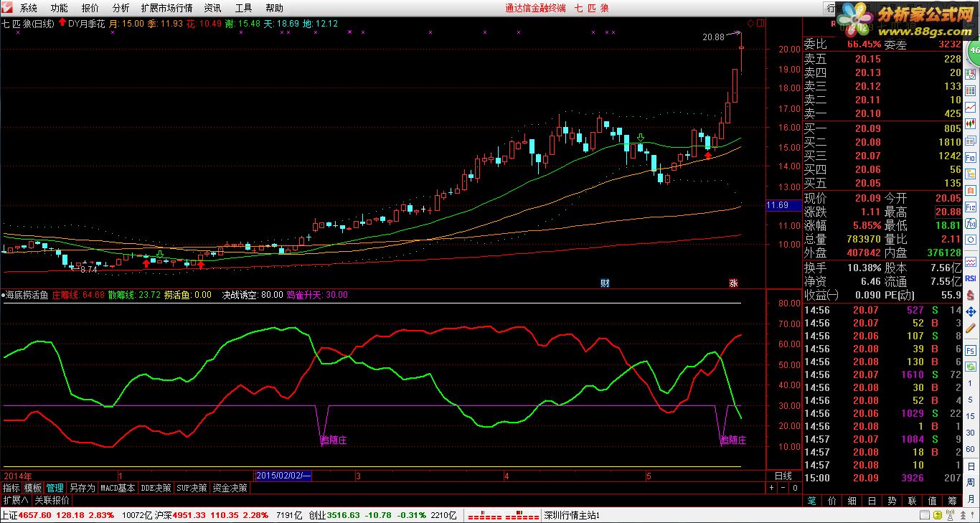Select the 筹 tab in trade panel
The width and height of the screenshot is (980, 523).
point(951,500)
